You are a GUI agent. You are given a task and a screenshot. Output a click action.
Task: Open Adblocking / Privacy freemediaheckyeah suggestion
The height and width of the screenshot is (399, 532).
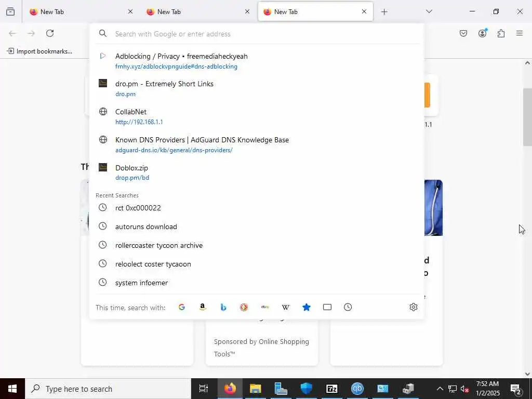point(257,61)
